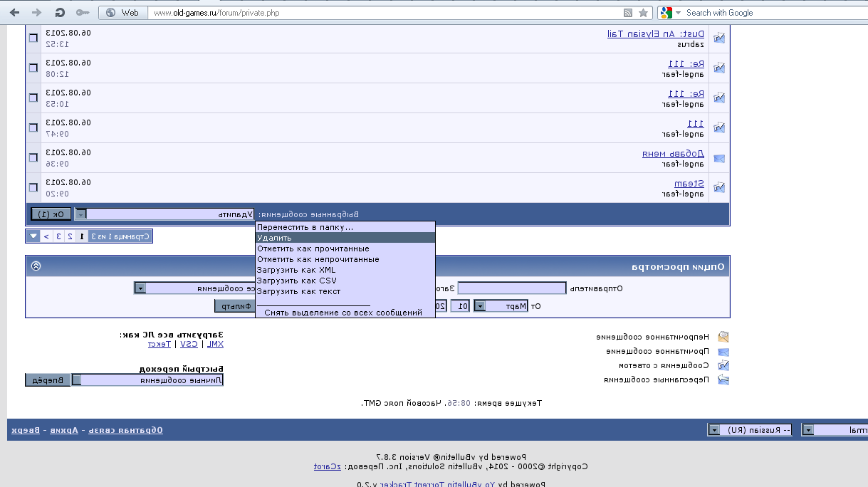
Task: Collapse the Опции просмотра section
Action: (36, 266)
